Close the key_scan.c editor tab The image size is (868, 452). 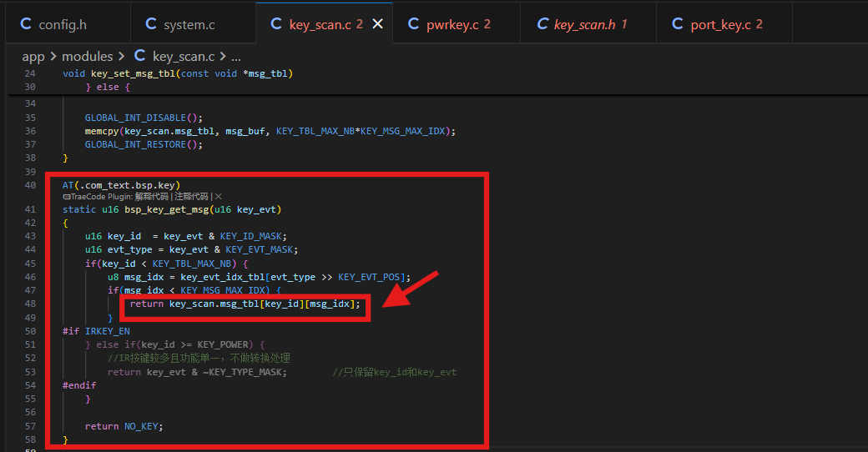point(377,24)
